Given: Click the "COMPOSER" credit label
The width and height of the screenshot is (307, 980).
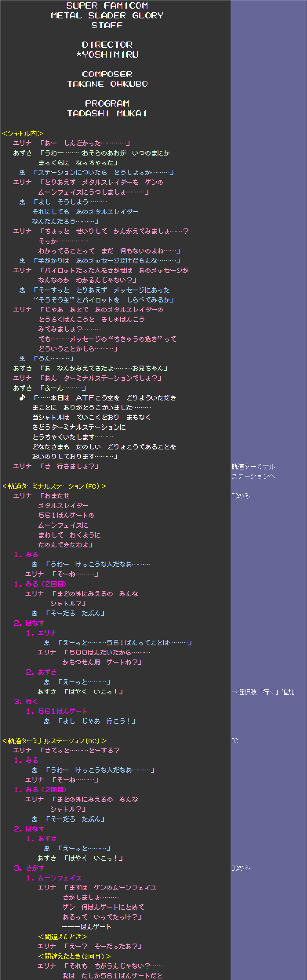Looking at the screenshot, I should click(107, 74).
